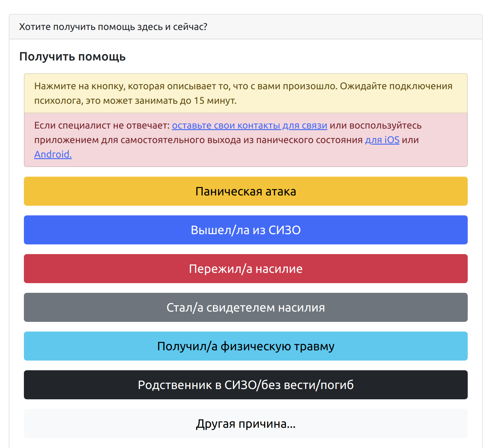Open the оставьте свои контакты для связи link
The image size is (491, 448).
249,126
